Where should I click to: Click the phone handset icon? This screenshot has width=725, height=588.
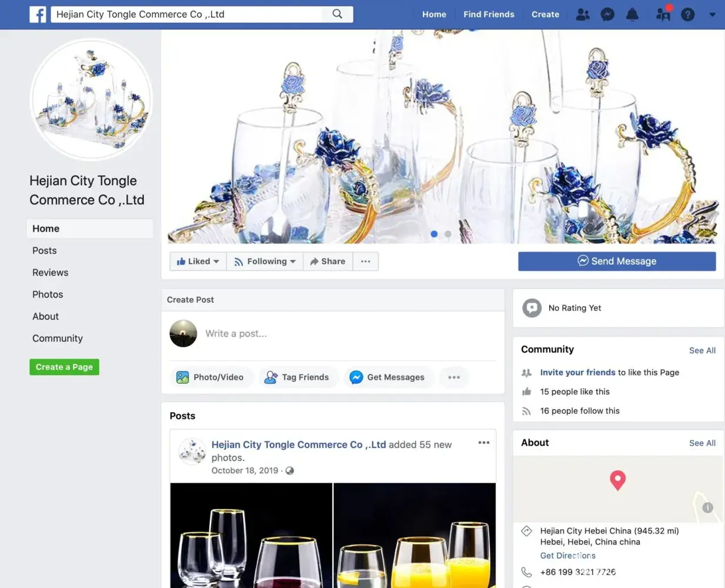tap(526, 572)
